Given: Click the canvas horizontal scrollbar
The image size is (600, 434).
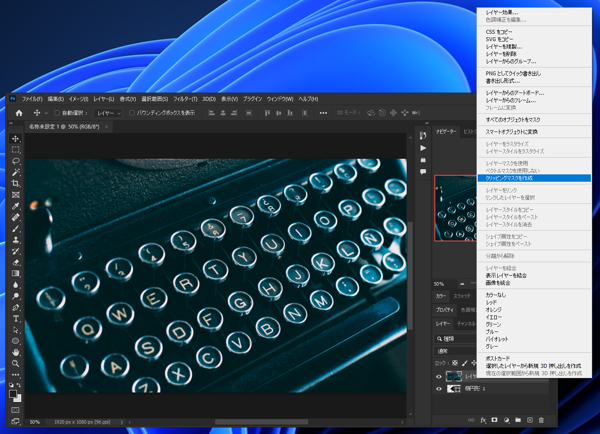Looking at the screenshot, I should pos(261,422).
